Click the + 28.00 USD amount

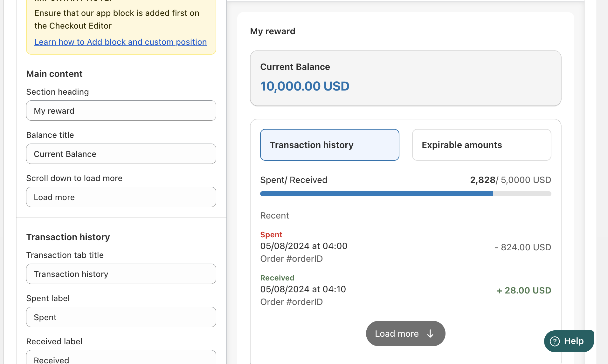524,290
